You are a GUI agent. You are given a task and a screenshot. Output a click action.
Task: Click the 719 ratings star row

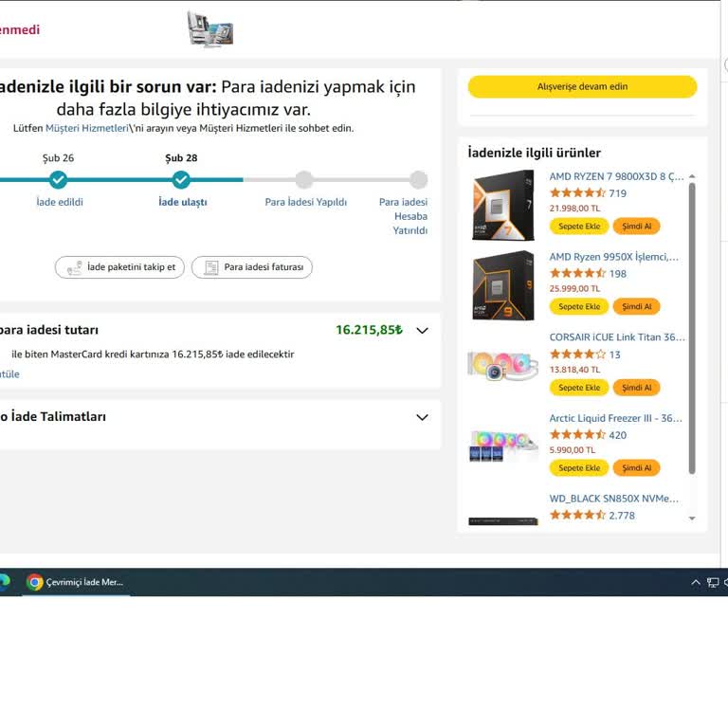[577, 192]
